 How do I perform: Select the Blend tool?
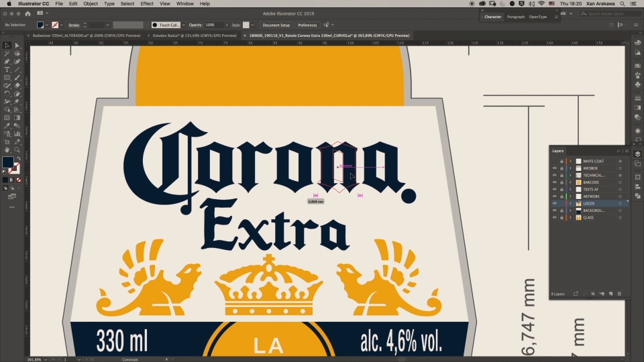pyautogui.click(x=17, y=125)
